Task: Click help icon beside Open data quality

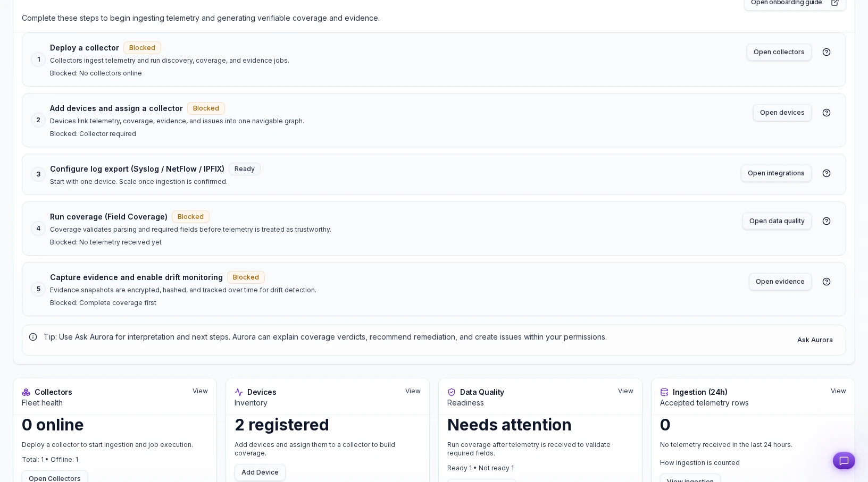Action: (826, 221)
